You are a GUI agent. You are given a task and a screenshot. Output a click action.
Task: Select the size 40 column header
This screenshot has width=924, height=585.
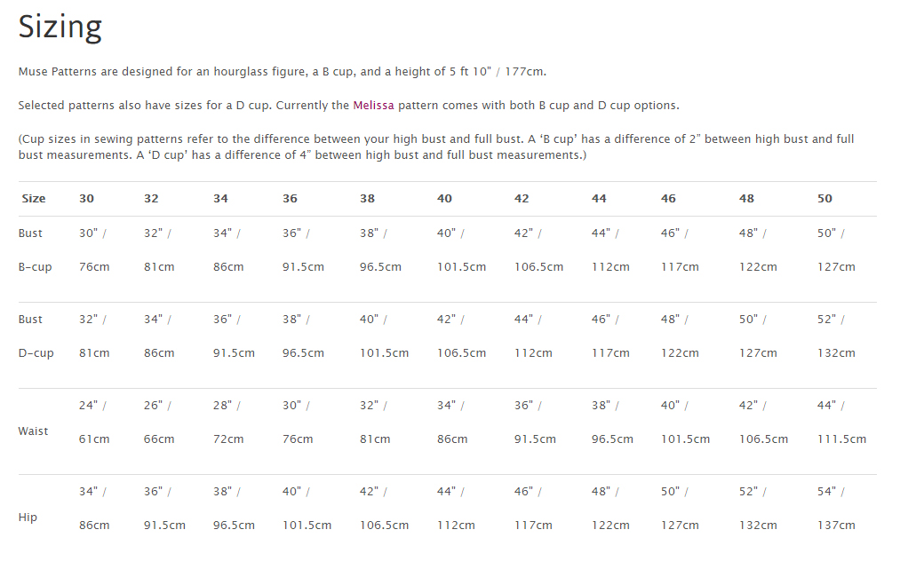click(x=444, y=199)
